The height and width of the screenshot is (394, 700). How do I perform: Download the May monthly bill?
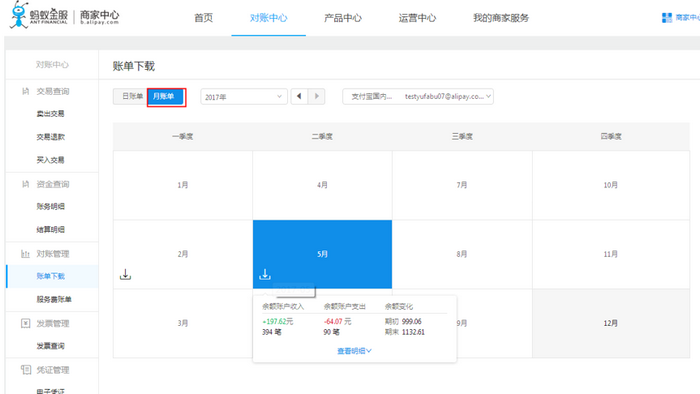265,274
